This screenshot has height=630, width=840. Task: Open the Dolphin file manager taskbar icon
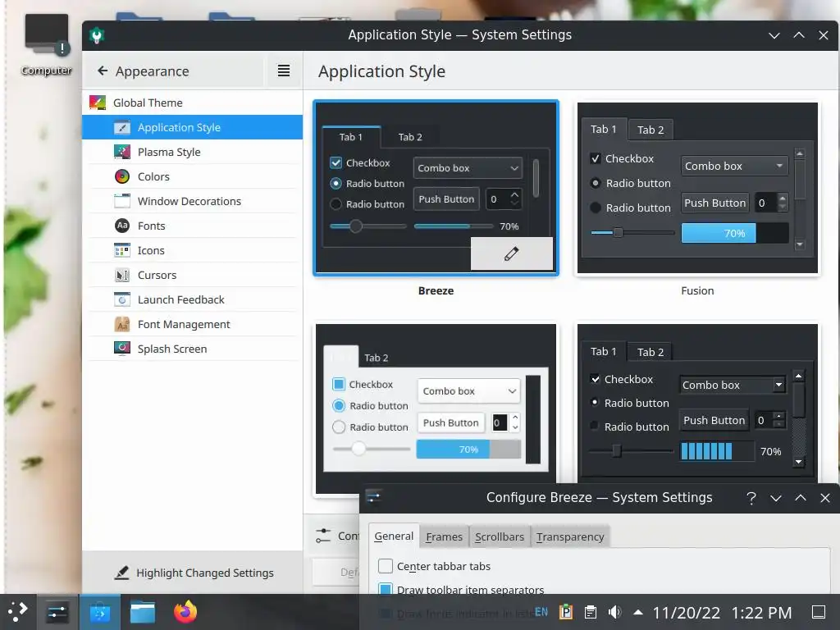click(143, 612)
